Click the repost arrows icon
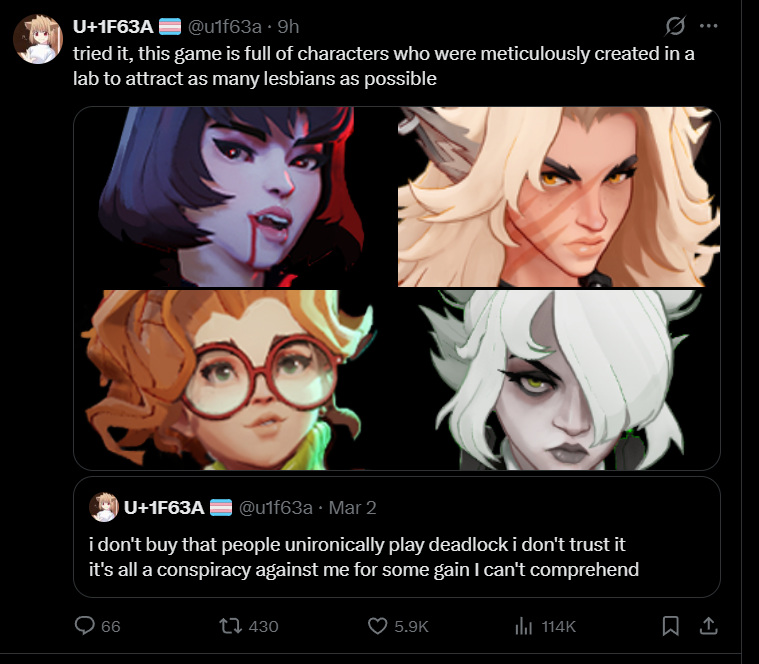 coord(230,626)
